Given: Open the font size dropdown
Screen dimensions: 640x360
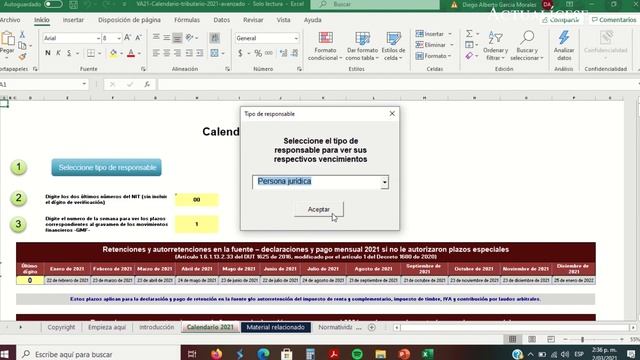Looking at the screenshot, I should pyautogui.click(x=119, y=38).
